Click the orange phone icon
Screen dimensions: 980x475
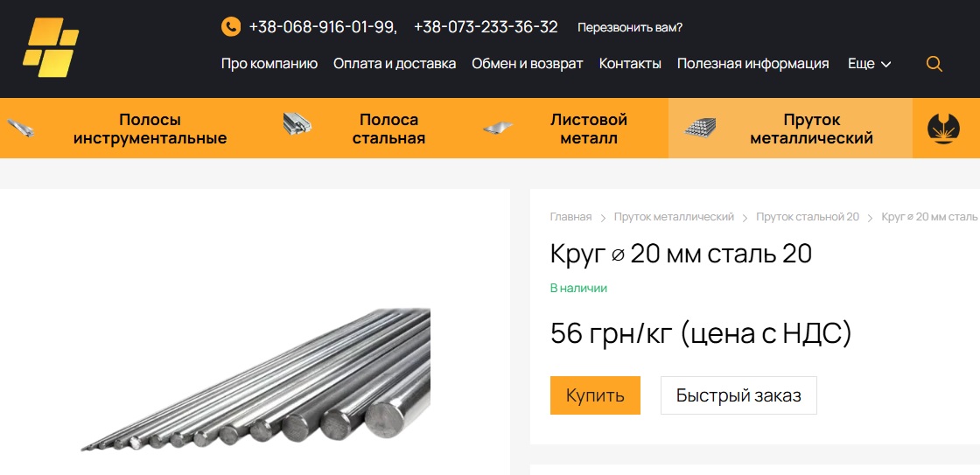tap(231, 27)
